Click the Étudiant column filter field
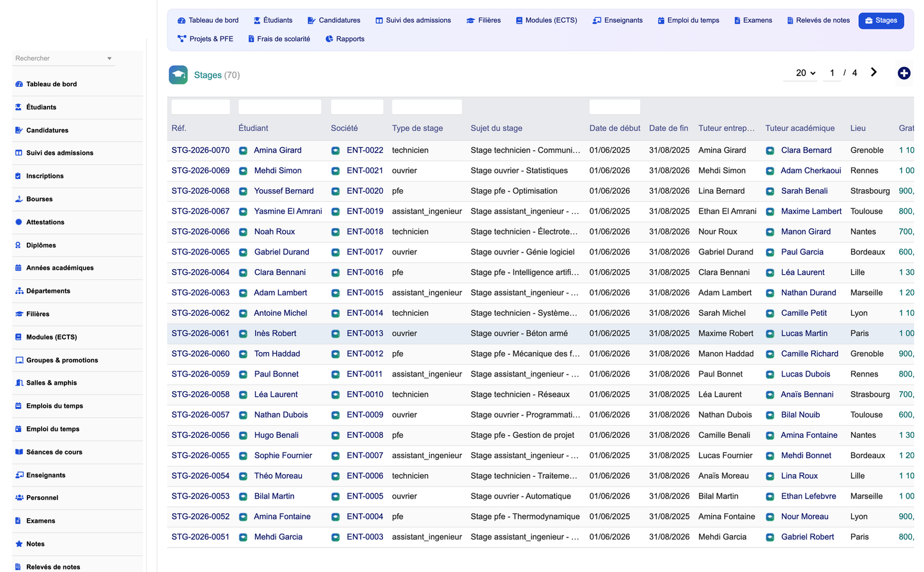 pos(279,107)
